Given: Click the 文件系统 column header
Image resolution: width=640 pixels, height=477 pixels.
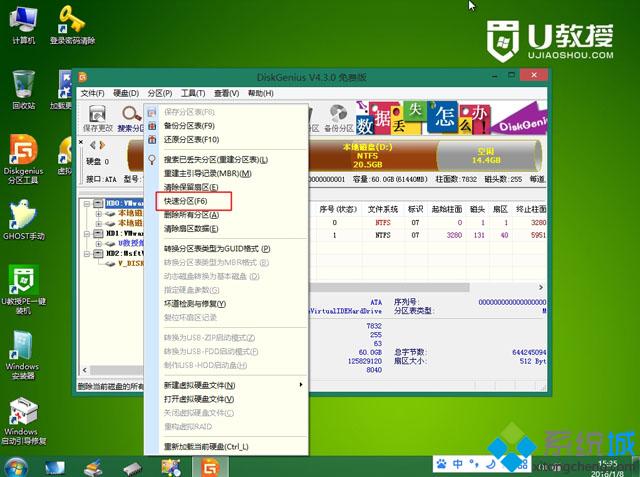Looking at the screenshot, I should click(382, 209).
